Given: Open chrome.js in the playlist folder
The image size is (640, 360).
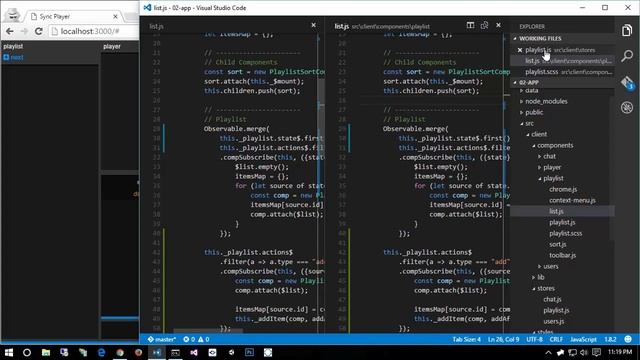Looking at the screenshot, I should click(562, 189).
